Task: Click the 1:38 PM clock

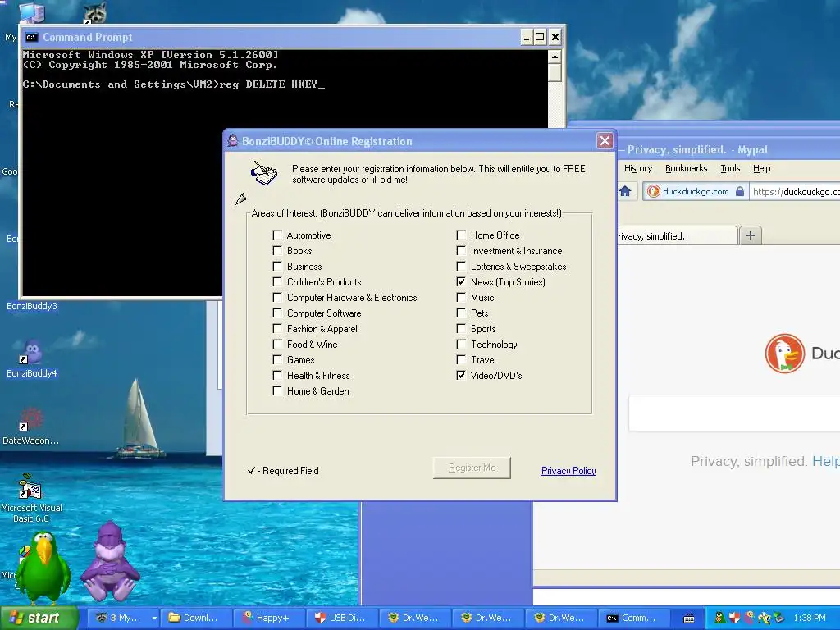Action: [810, 619]
